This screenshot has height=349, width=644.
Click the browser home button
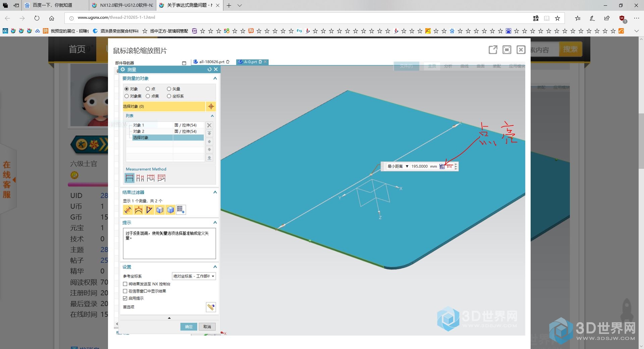coord(52,18)
